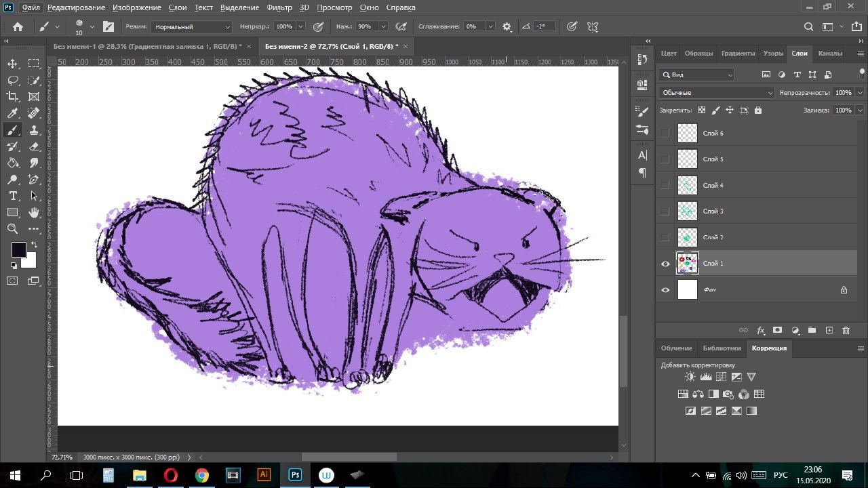The width and height of the screenshot is (868, 488).
Task: Show the Слой 2 layer
Action: 665,237
